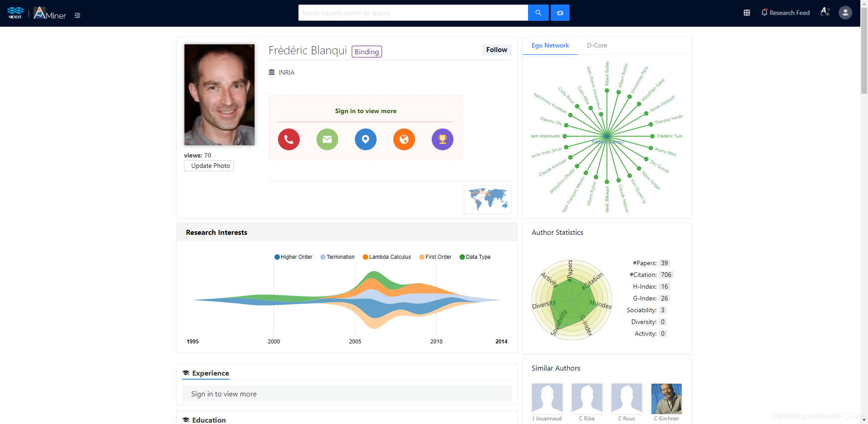The height and width of the screenshot is (424, 868).
Task: Toggle the First Order legend item
Action: pos(435,257)
